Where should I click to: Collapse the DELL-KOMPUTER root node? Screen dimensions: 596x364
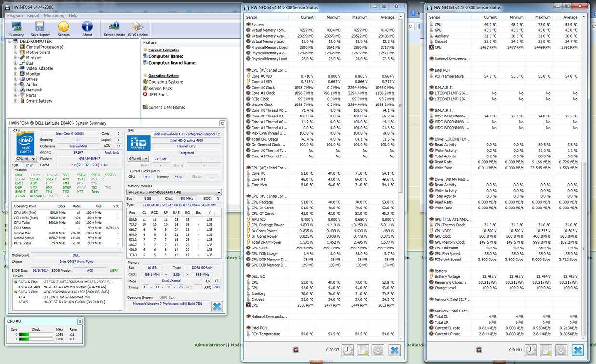10,42
